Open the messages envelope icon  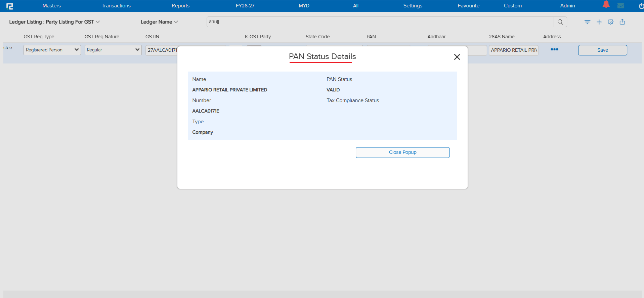[621, 6]
